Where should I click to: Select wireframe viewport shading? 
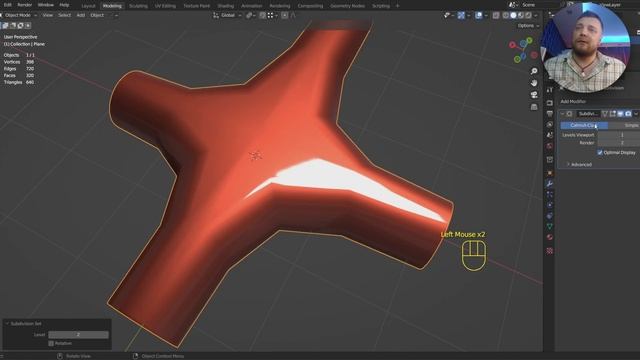pos(506,15)
